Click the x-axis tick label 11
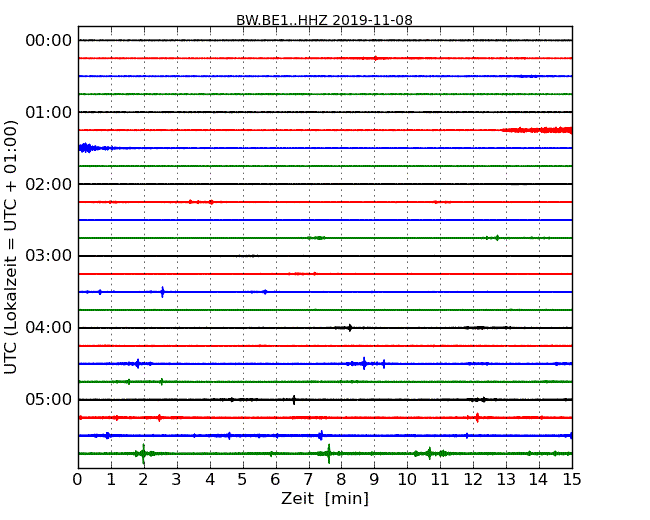 tap(440, 480)
